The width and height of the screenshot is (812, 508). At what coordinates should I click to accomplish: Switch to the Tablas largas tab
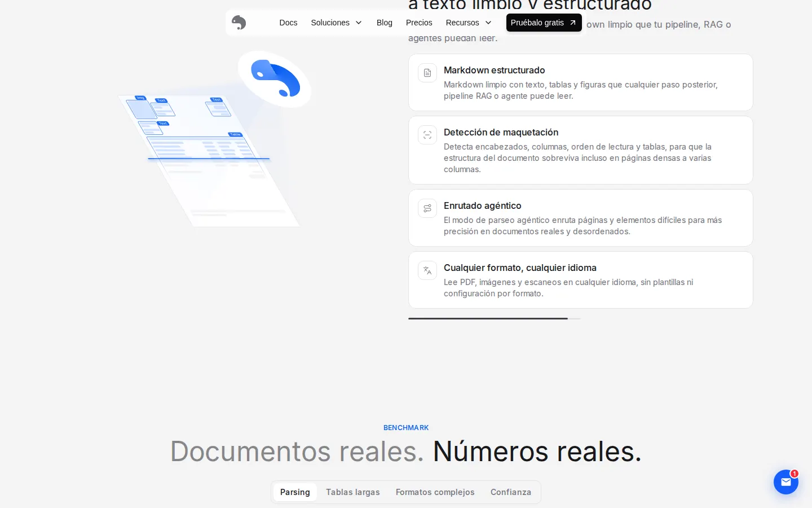[353, 492]
